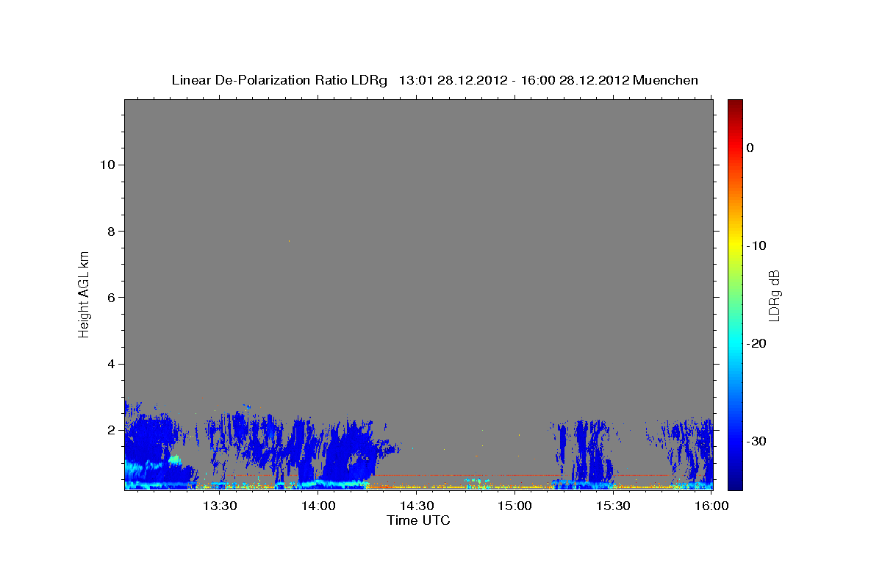Click the 16:00 time tick label

pos(711,506)
